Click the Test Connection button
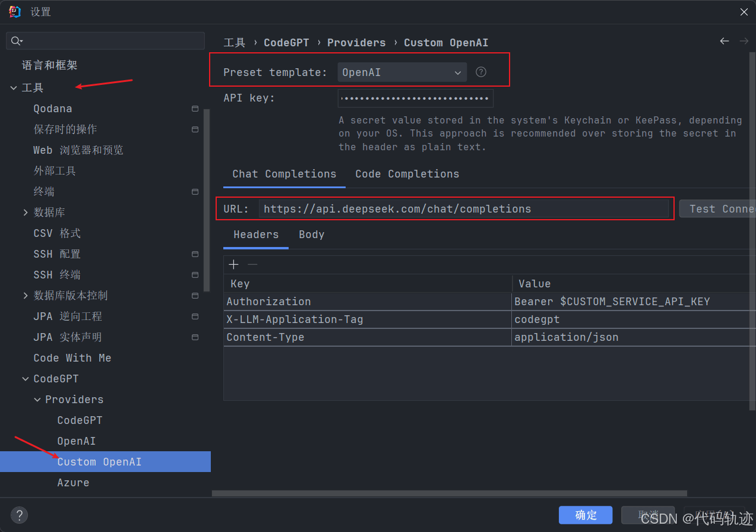This screenshot has width=756, height=532. point(717,208)
